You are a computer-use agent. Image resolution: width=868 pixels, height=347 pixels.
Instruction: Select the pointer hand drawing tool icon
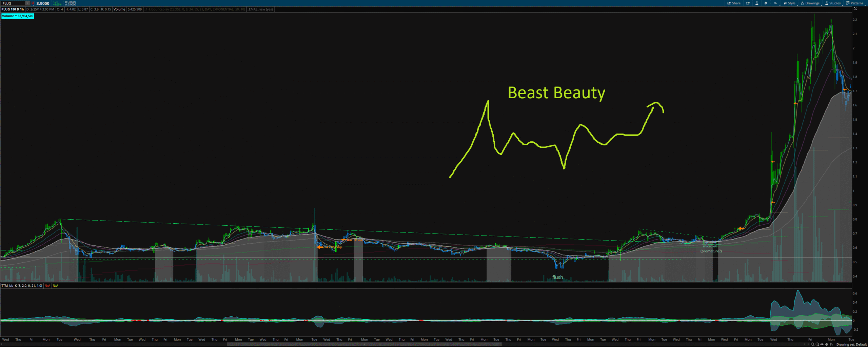tap(831, 344)
